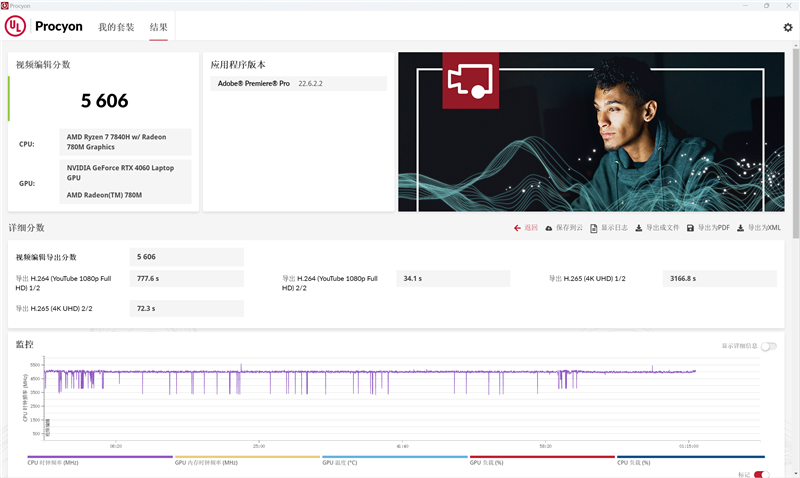Select the light blue GPU 温度 legend
800x478 pixels.
(395, 460)
